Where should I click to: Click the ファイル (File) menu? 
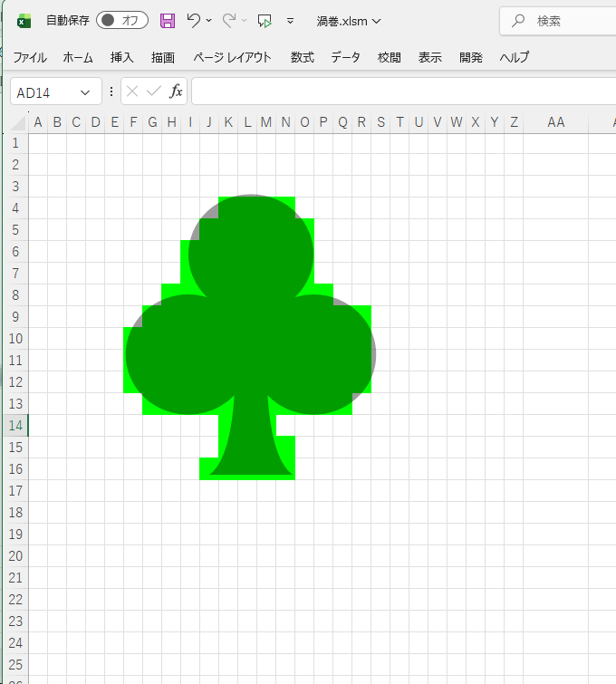(x=30, y=57)
